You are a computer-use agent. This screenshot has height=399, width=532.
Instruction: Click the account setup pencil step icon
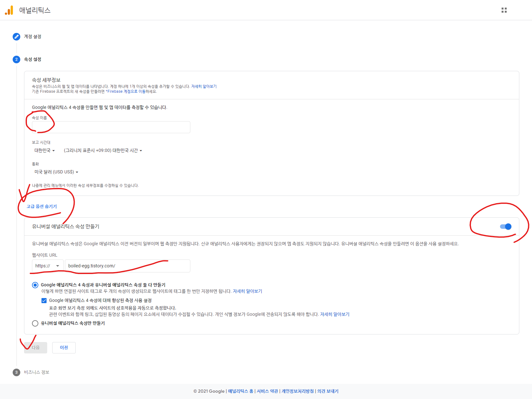pos(16,37)
